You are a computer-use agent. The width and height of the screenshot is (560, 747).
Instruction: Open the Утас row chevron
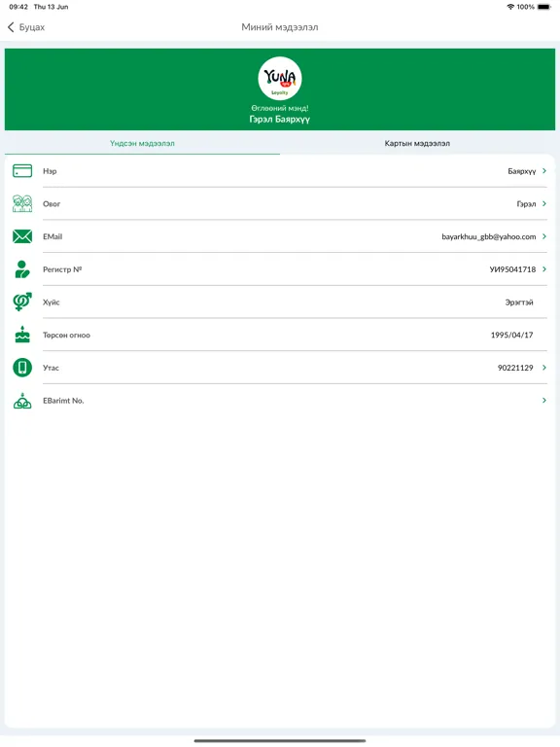(544, 368)
